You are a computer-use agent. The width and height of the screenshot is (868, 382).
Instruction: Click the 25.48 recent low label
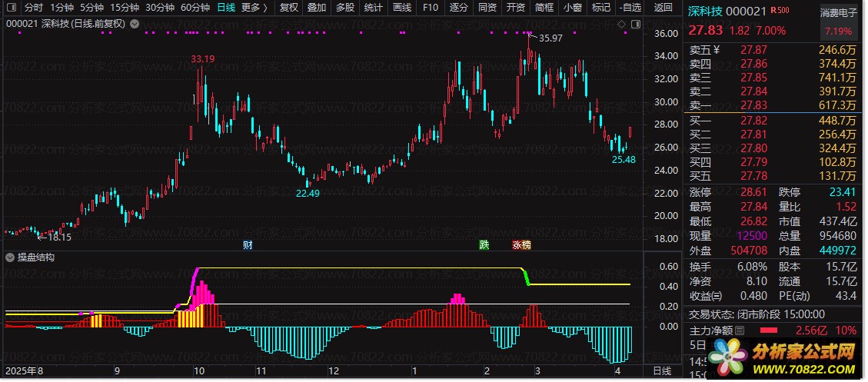[x=624, y=160]
